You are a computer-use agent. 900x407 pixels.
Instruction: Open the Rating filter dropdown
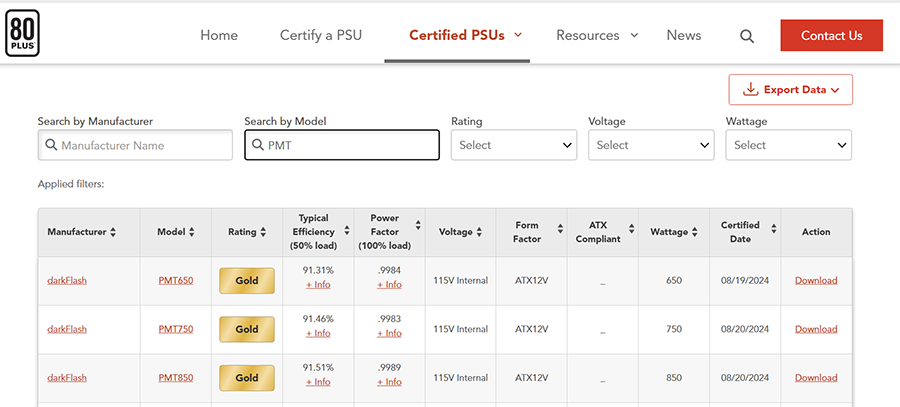514,145
